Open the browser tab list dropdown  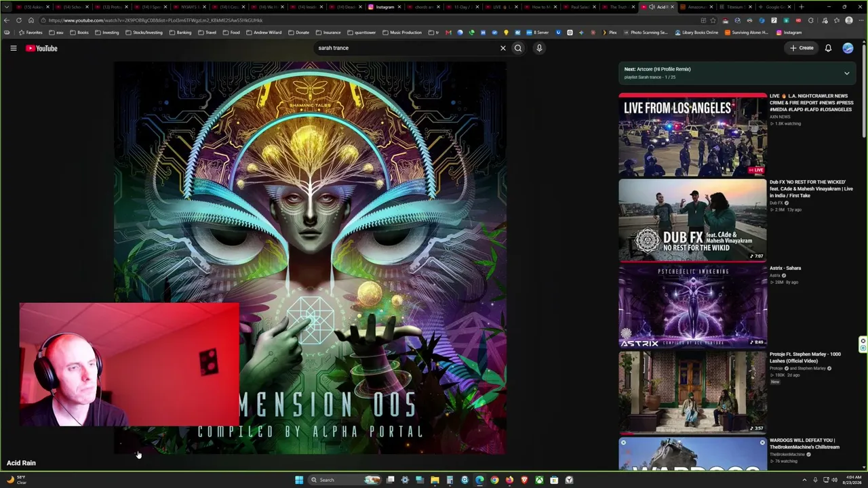(6, 7)
